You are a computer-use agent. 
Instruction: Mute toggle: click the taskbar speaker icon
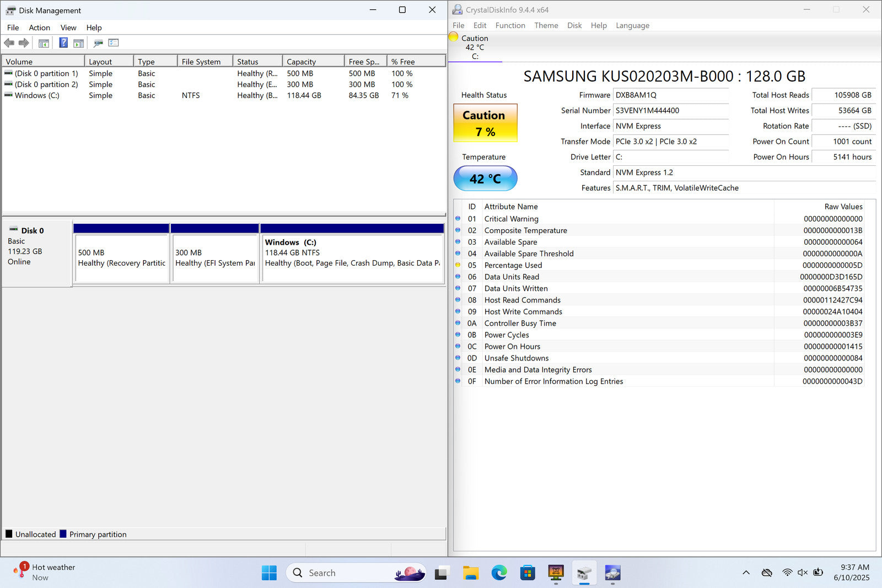point(802,573)
